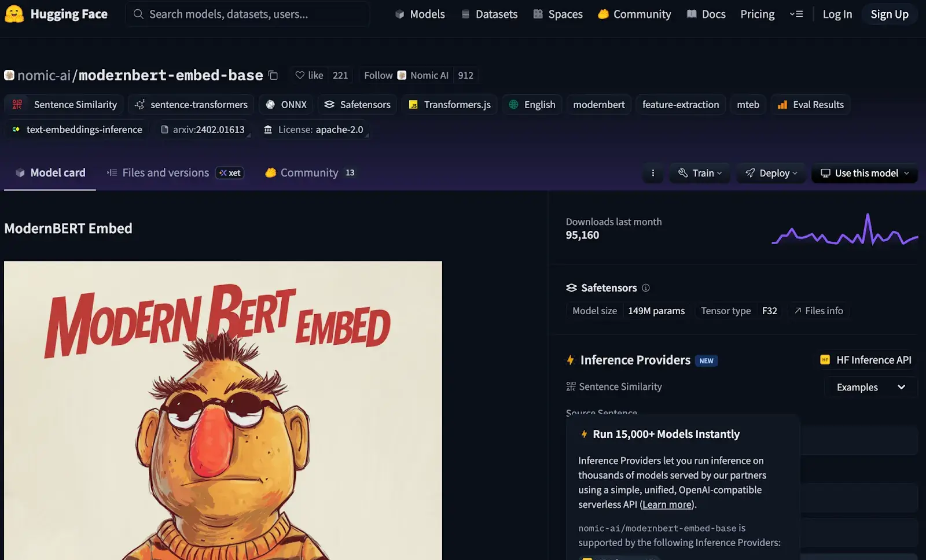Copy model name with the copy icon
This screenshot has height=560, width=926.
(274, 75)
